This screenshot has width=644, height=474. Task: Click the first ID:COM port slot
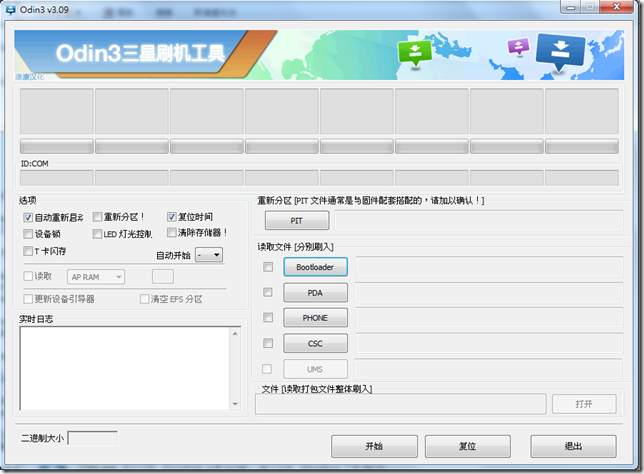[57, 178]
